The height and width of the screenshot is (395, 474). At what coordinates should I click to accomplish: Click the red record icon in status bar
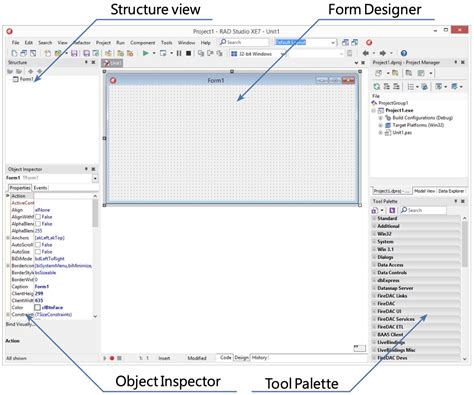pos(112,358)
